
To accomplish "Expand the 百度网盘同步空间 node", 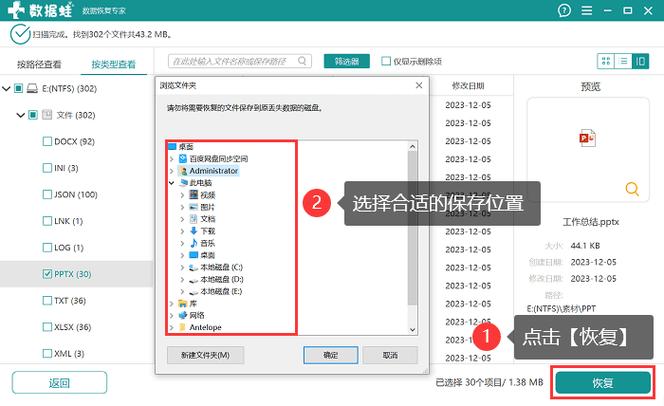I will tap(172, 159).
